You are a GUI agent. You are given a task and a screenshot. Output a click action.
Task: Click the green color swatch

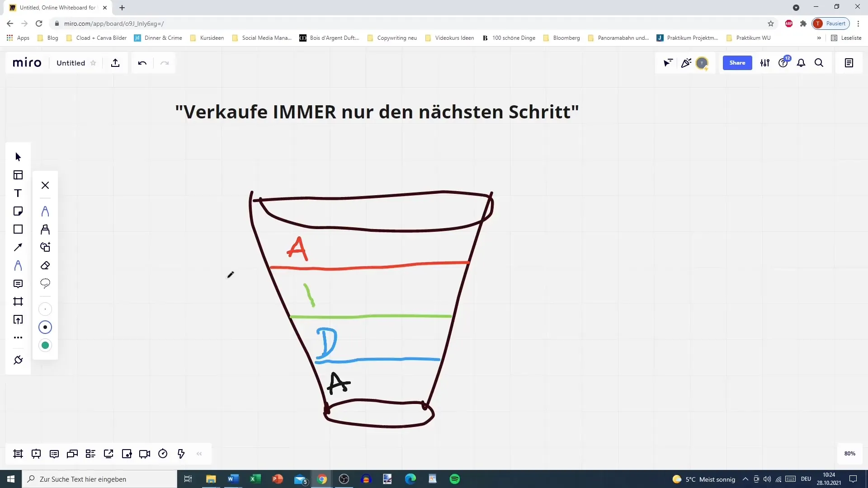[45, 346]
